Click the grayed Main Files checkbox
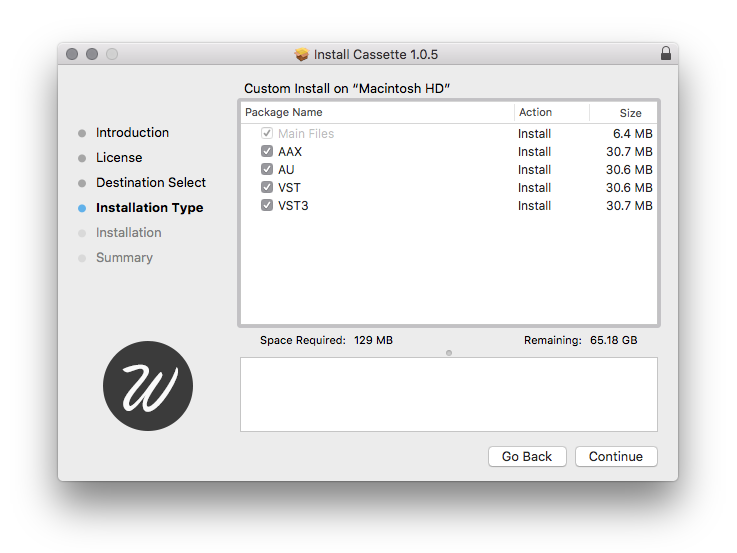Screen dimensions: 737x553 [267, 133]
